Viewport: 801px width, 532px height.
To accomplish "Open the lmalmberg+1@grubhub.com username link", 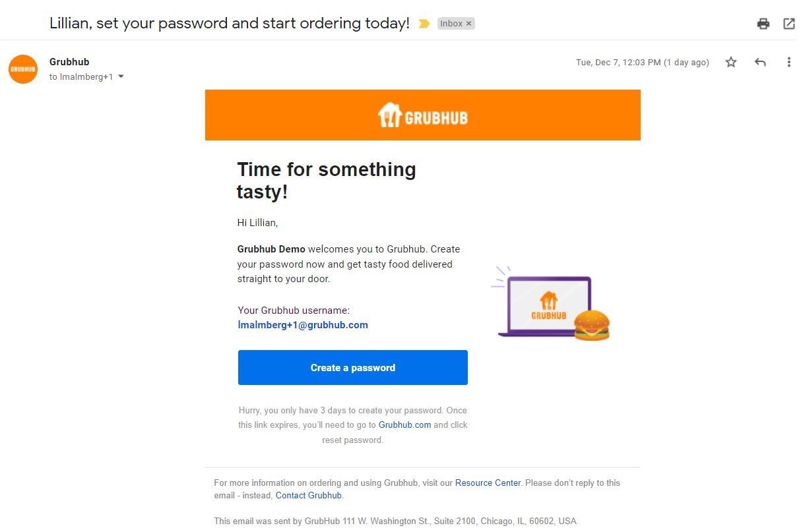I will point(303,325).
